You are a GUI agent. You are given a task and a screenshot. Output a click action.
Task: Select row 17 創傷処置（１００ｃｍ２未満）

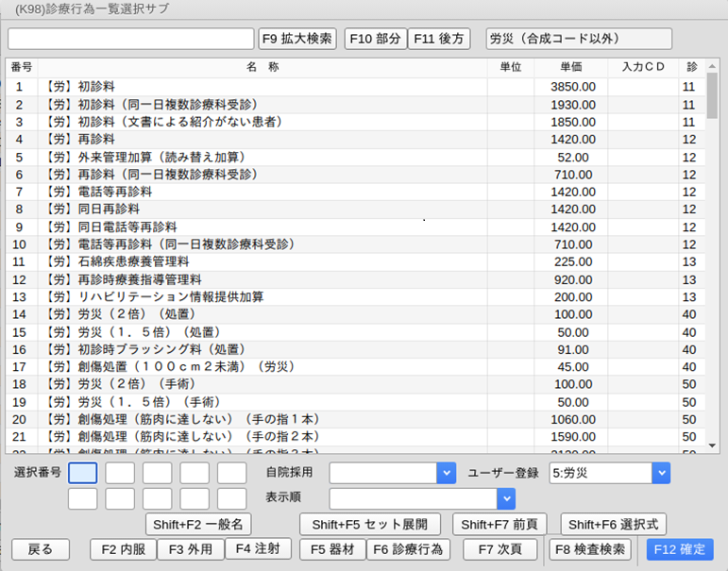(264, 366)
